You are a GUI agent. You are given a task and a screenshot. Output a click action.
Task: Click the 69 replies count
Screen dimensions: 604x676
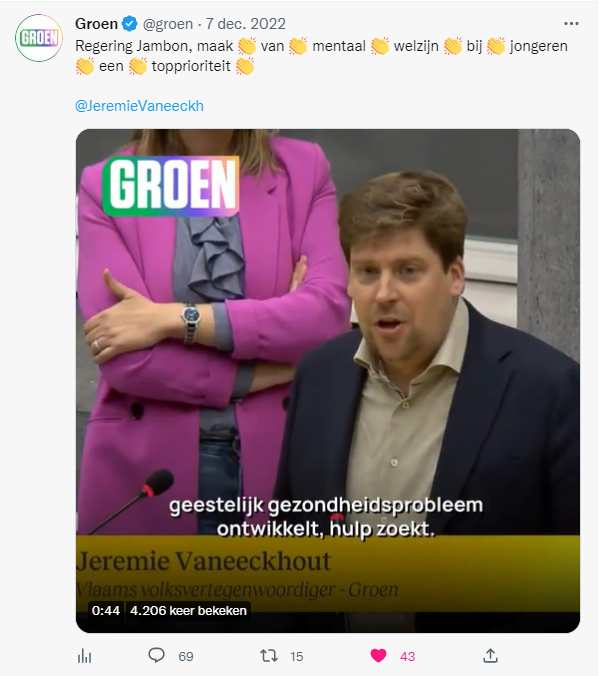pyautogui.click(x=186, y=657)
